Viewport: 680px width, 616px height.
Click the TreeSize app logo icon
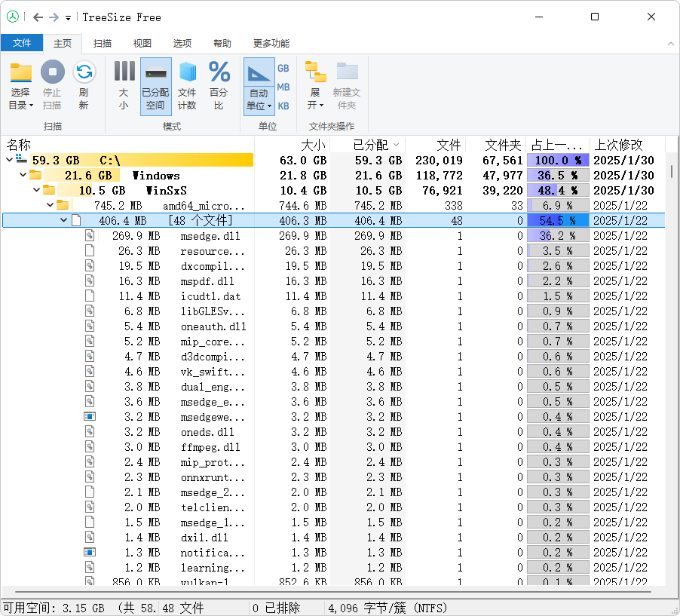13,17
